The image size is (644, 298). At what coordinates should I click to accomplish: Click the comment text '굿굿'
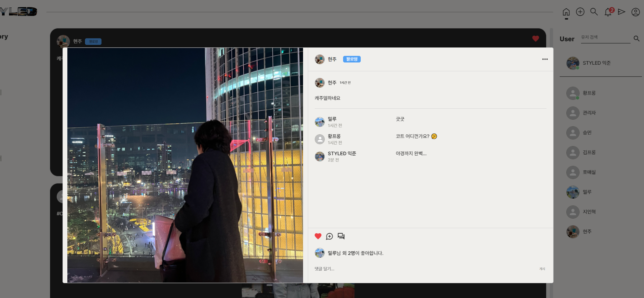pyautogui.click(x=400, y=119)
